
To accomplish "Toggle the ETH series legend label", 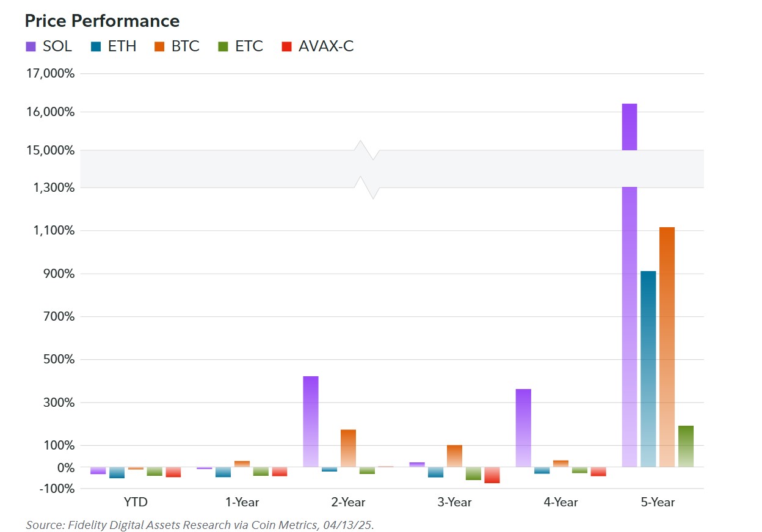I will pyautogui.click(x=122, y=46).
